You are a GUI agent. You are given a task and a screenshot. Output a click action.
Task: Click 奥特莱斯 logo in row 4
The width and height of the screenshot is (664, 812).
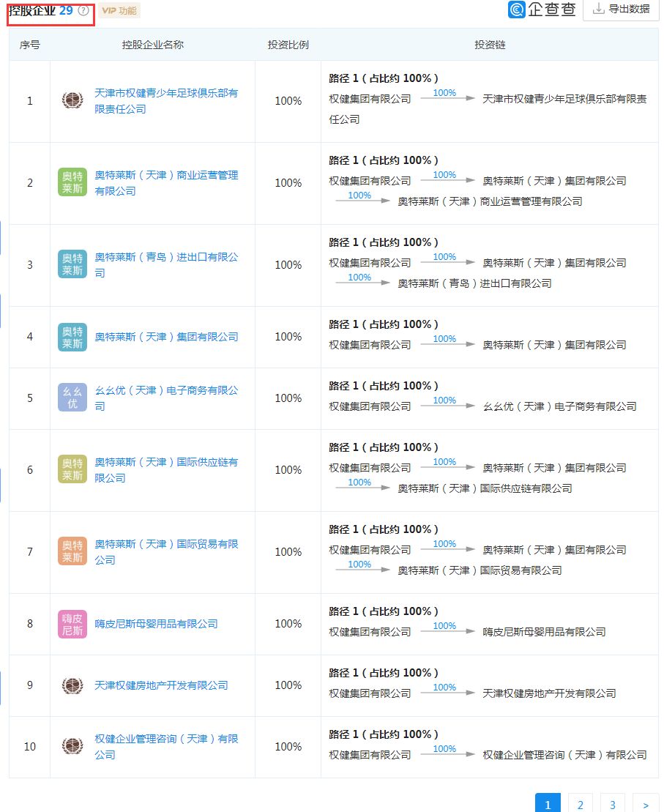72,337
